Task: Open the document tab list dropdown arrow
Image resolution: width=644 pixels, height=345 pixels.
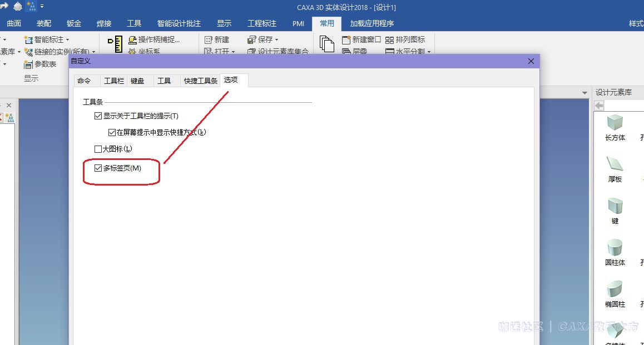Action: pos(584,93)
